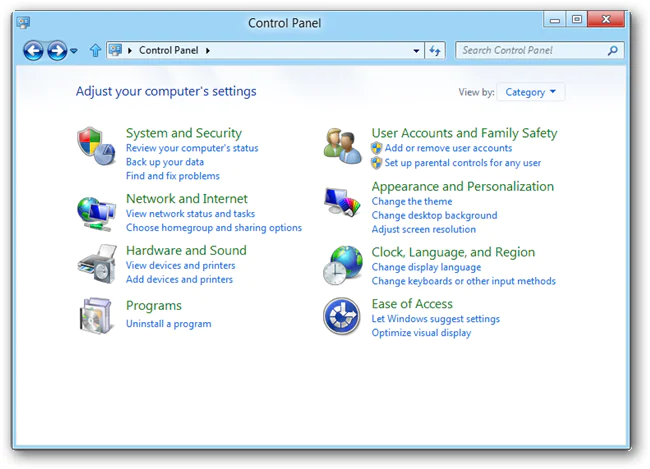Click the UAC shield beside Add or remove user accounts
This screenshot has width=650, height=469.
376,148
